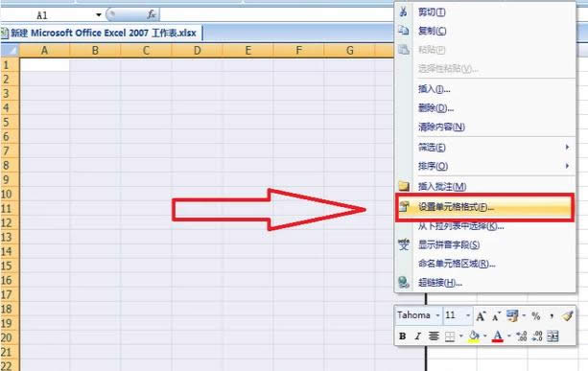This screenshot has width=588, height=371.
Task: Open the font size 11 dropdown
Action: pyautogui.click(x=468, y=315)
